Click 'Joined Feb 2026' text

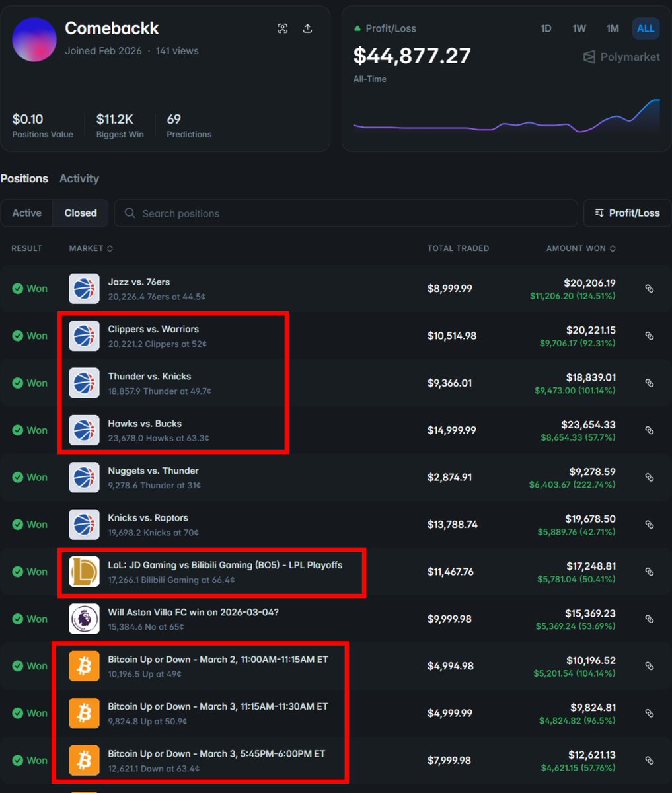[x=103, y=51]
